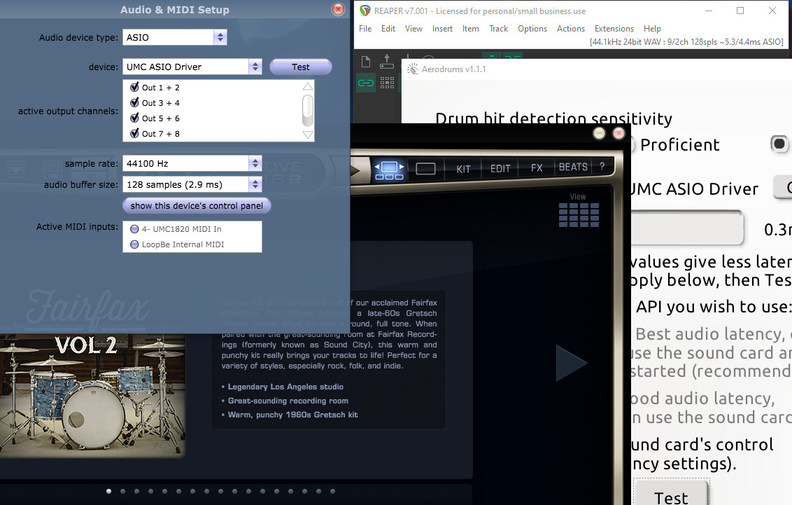This screenshot has height=505, width=792.
Task: Click show this device's control panel
Action: point(196,206)
